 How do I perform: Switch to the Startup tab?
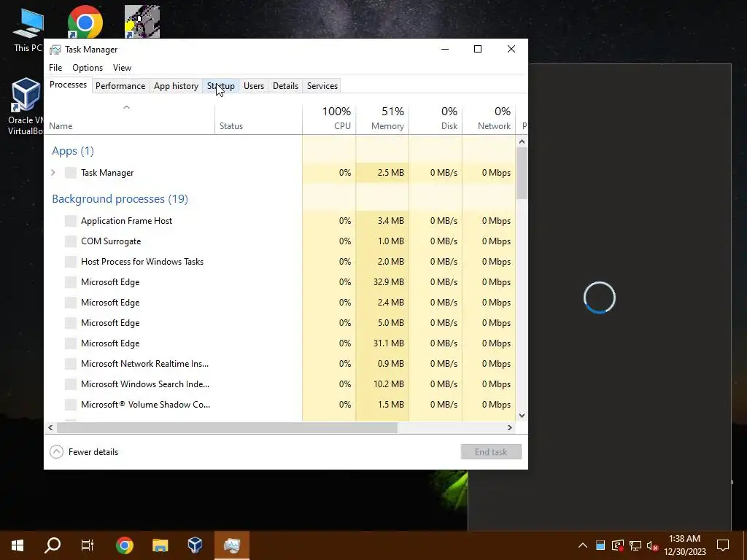coord(220,86)
